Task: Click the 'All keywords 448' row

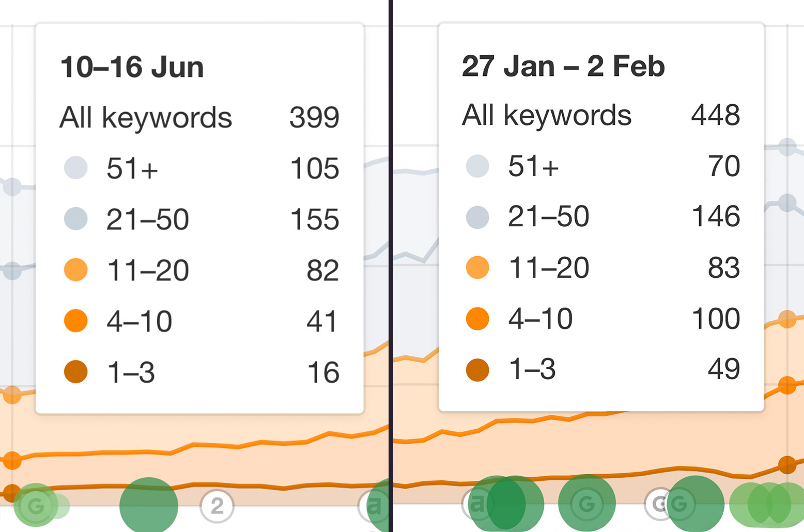Action: pyautogui.click(x=601, y=115)
